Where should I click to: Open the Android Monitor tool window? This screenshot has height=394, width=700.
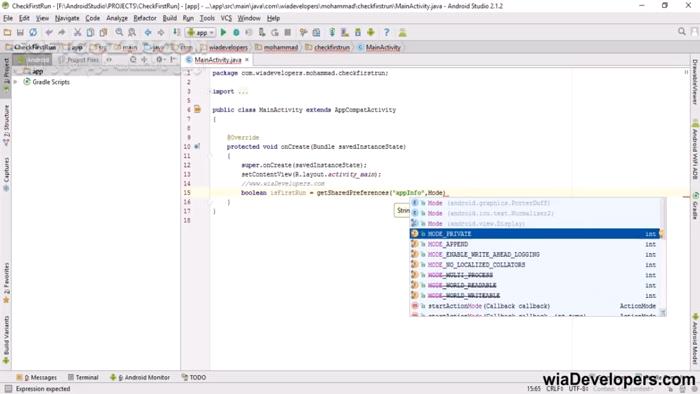140,377
